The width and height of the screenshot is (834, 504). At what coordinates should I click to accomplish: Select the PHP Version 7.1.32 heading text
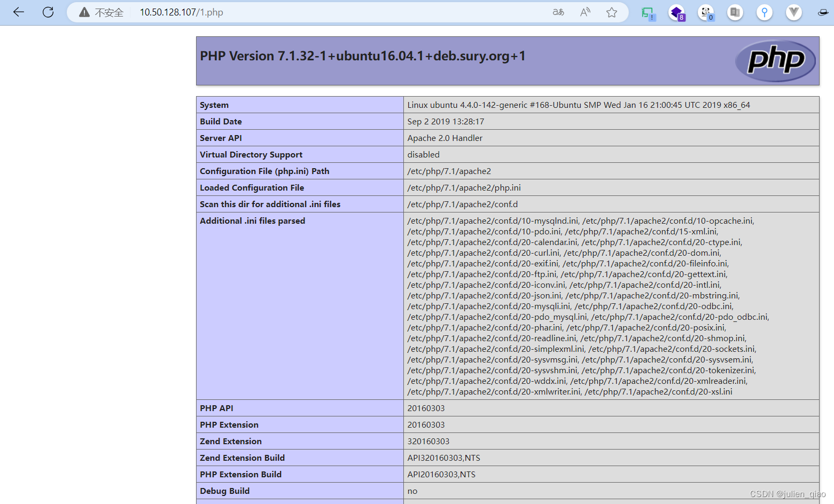click(363, 56)
